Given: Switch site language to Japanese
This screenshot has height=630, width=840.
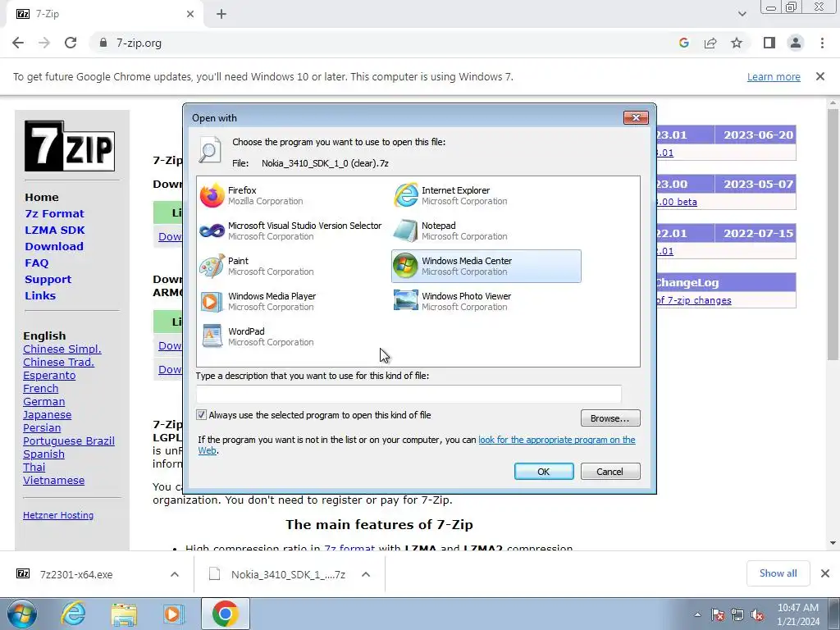Looking at the screenshot, I should pos(47,414).
